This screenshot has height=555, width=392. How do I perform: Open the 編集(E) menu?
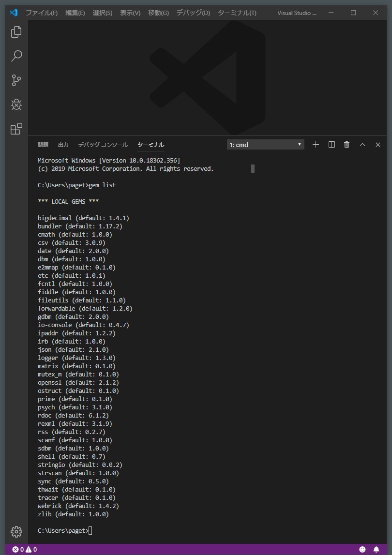coord(75,13)
